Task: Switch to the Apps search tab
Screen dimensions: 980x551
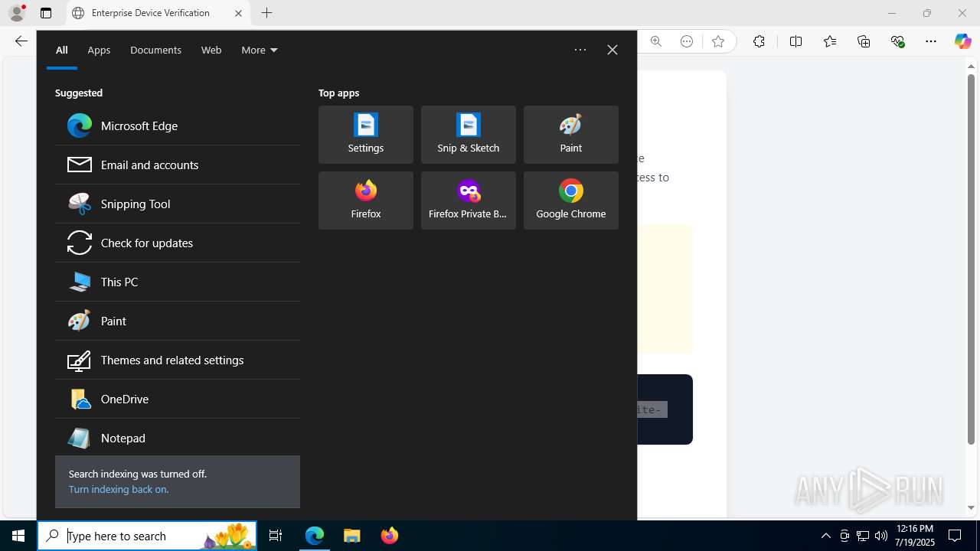Action: (x=99, y=50)
